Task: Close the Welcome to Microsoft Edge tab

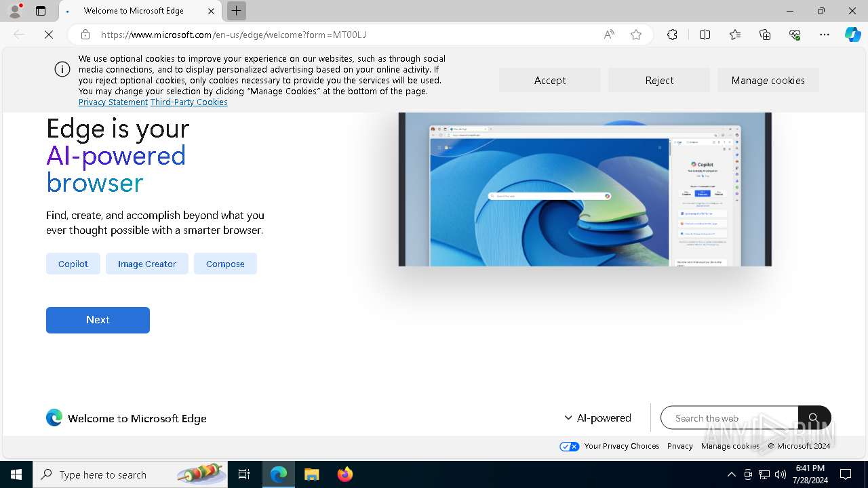Action: [211, 11]
